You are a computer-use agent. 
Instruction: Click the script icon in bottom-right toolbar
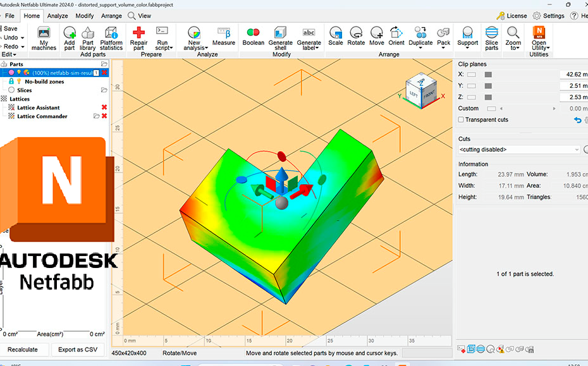462,350
